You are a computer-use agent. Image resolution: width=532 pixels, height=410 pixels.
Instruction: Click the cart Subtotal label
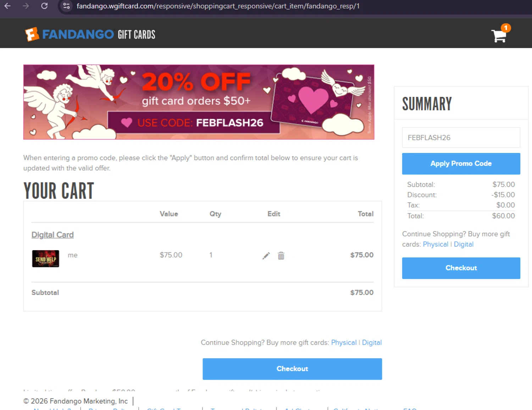point(45,293)
